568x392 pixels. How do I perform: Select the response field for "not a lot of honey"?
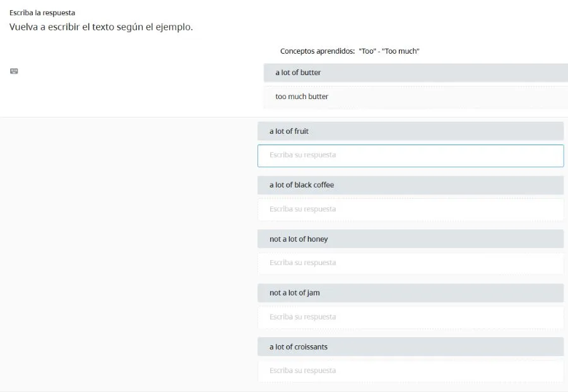point(410,263)
